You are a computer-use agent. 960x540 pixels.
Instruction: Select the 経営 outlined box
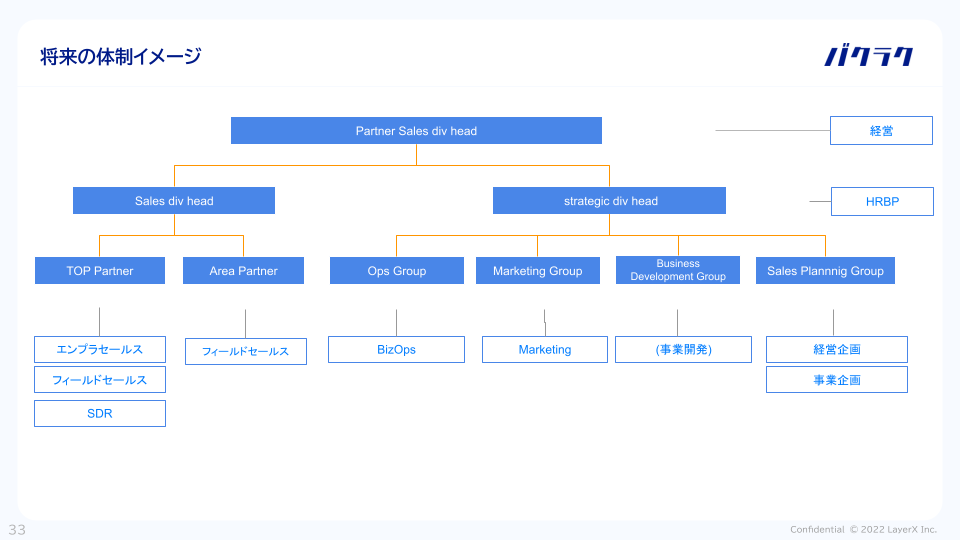(x=881, y=130)
